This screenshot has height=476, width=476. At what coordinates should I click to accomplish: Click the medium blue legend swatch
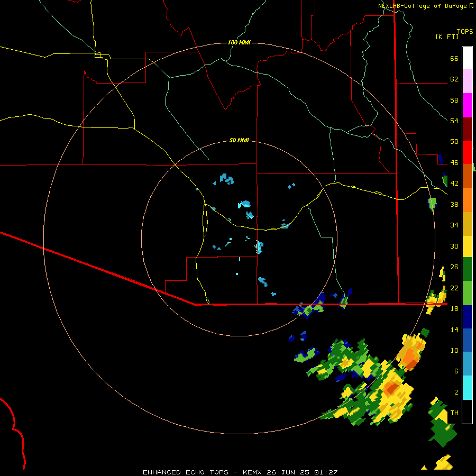click(467, 341)
